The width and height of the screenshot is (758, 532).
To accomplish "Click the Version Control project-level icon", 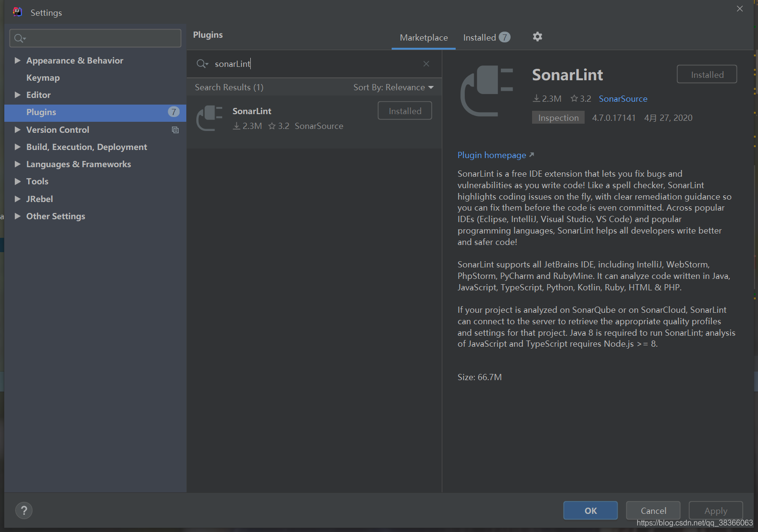I will (x=175, y=130).
